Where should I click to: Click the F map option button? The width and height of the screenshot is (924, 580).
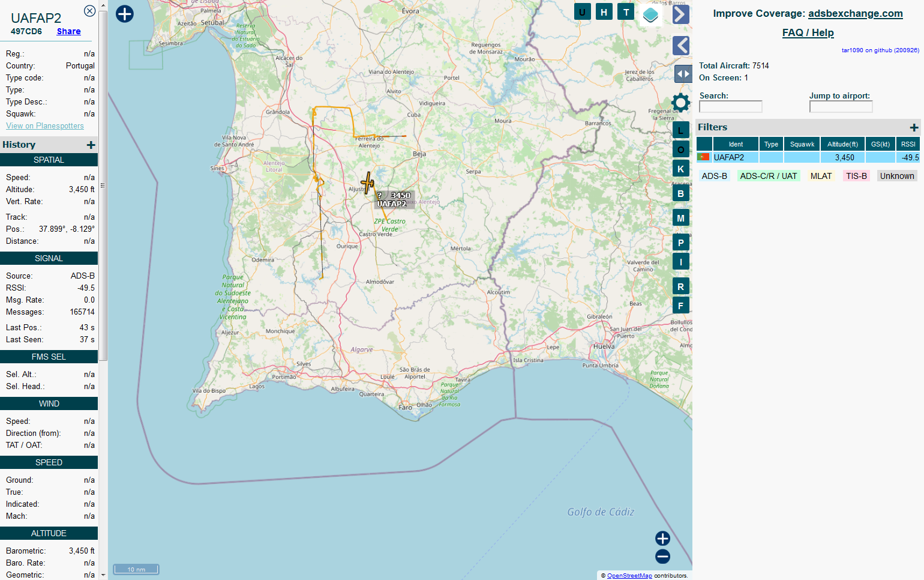point(680,306)
